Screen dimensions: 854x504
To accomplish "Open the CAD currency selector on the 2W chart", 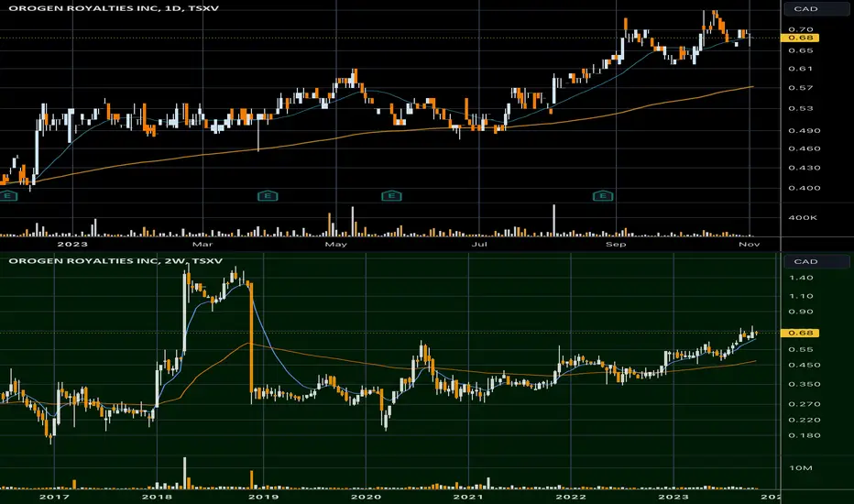I will [816, 261].
